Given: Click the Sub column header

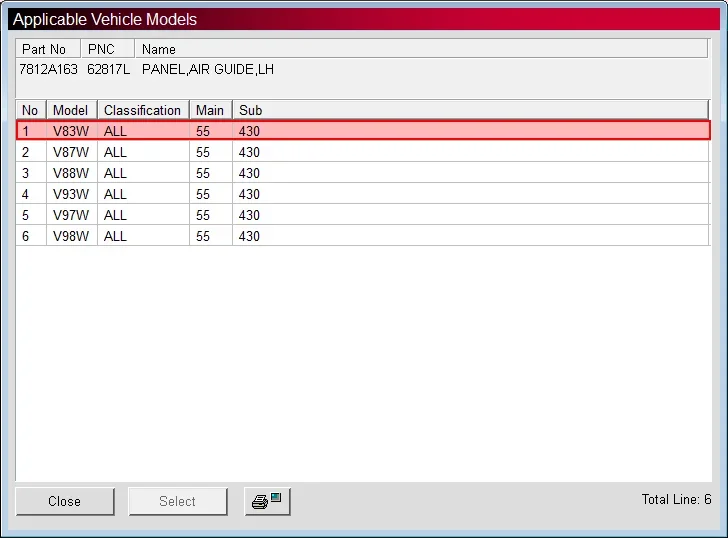Looking at the screenshot, I should click(x=470, y=110).
